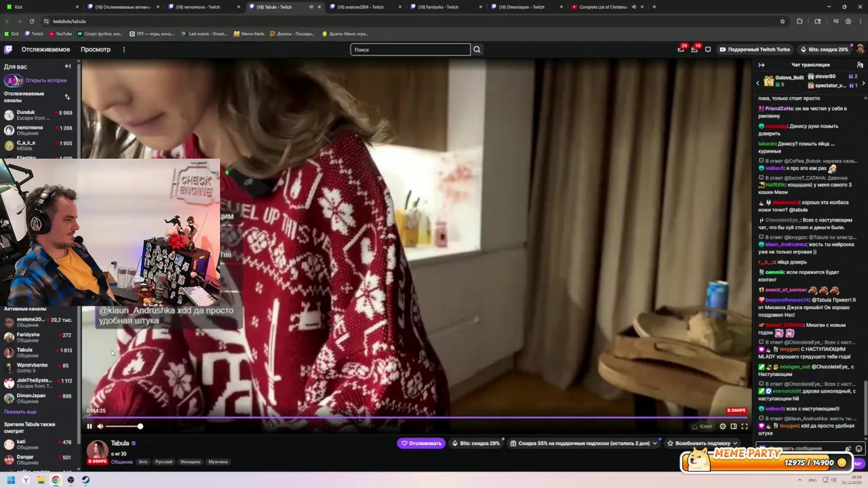The image size is (868, 488).
Task: Open the YouTube bookmark
Action: click(x=60, y=33)
